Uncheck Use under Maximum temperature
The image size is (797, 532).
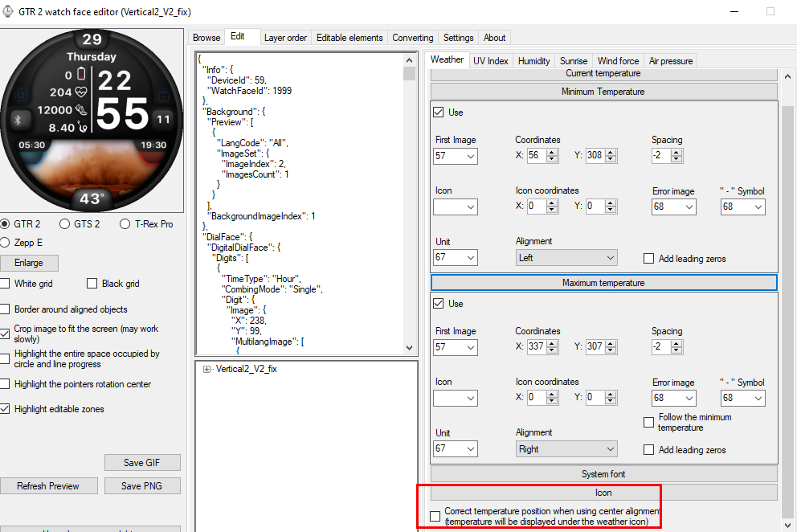coord(438,303)
